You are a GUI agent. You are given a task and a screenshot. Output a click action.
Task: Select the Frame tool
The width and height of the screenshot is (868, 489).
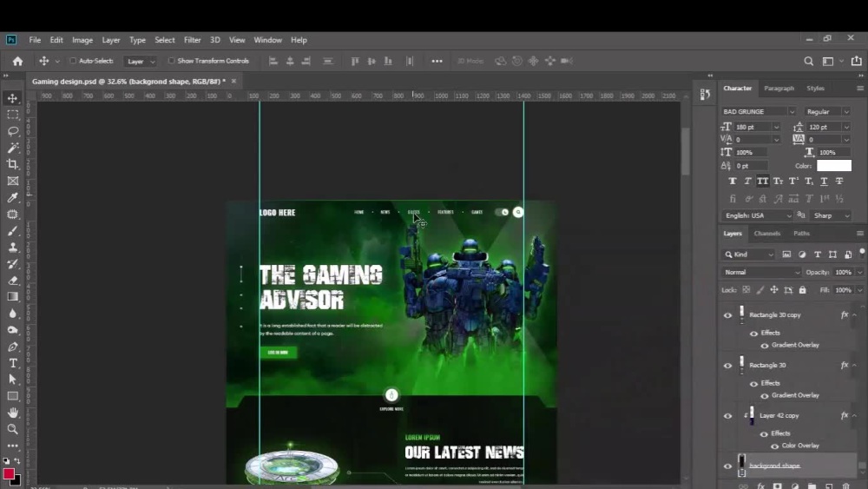click(13, 181)
